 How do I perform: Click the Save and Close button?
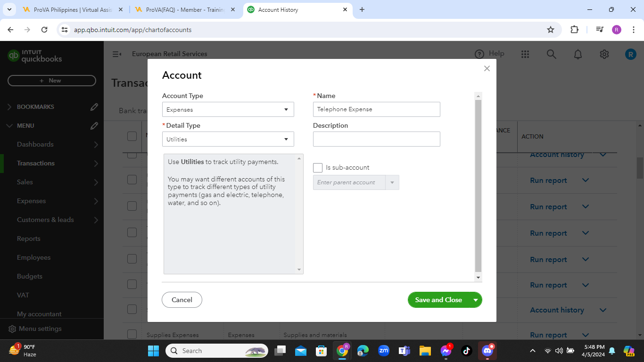point(438,300)
